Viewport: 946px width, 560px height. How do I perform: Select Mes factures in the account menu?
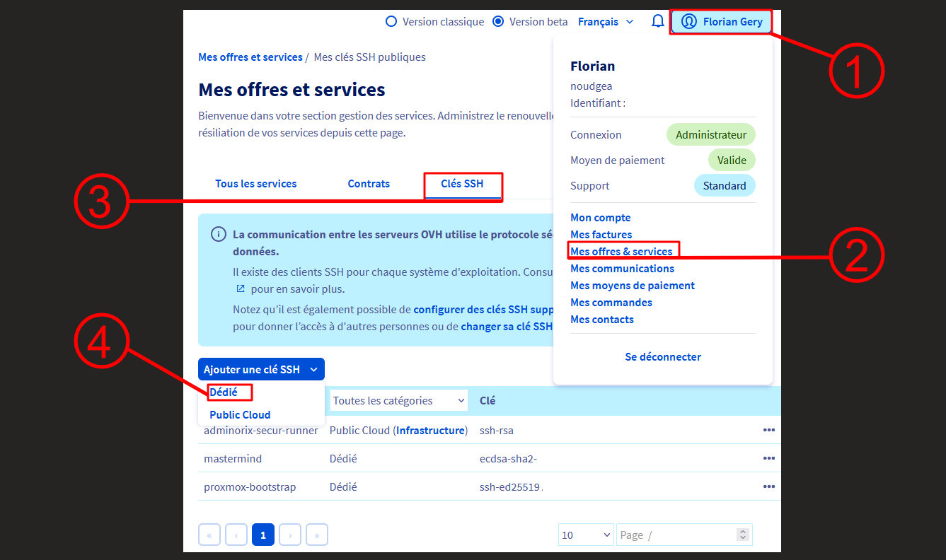[601, 234]
